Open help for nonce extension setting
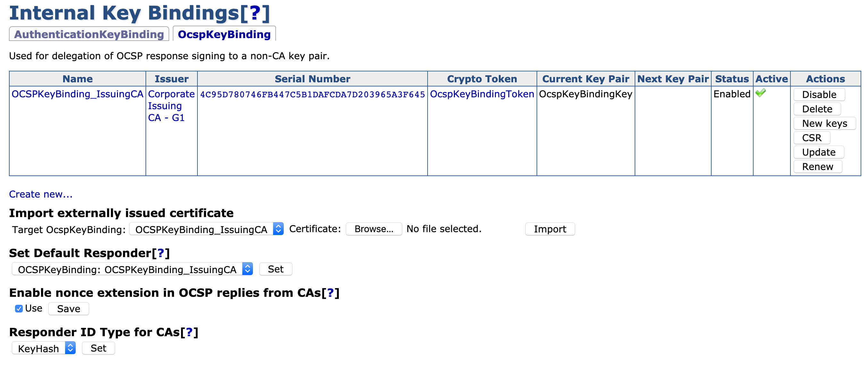The width and height of the screenshot is (868, 381). (x=330, y=293)
